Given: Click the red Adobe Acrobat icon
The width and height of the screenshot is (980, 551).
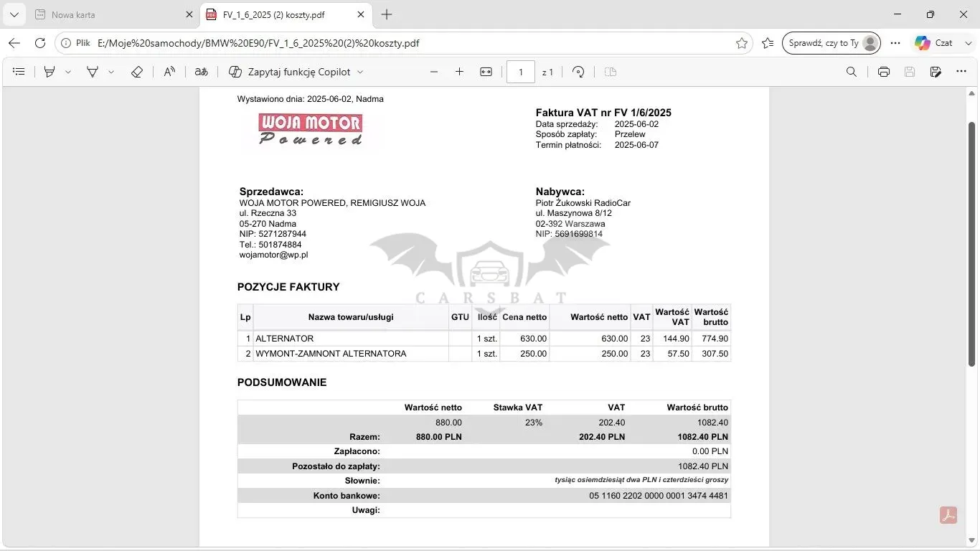Looking at the screenshot, I should pos(948,515).
